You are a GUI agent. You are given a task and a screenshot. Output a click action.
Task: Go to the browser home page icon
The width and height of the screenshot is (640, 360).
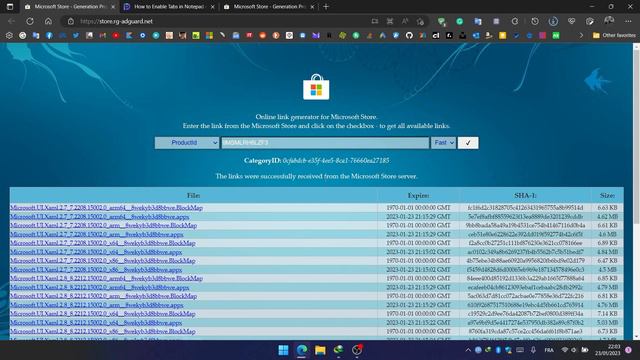pos(48,21)
